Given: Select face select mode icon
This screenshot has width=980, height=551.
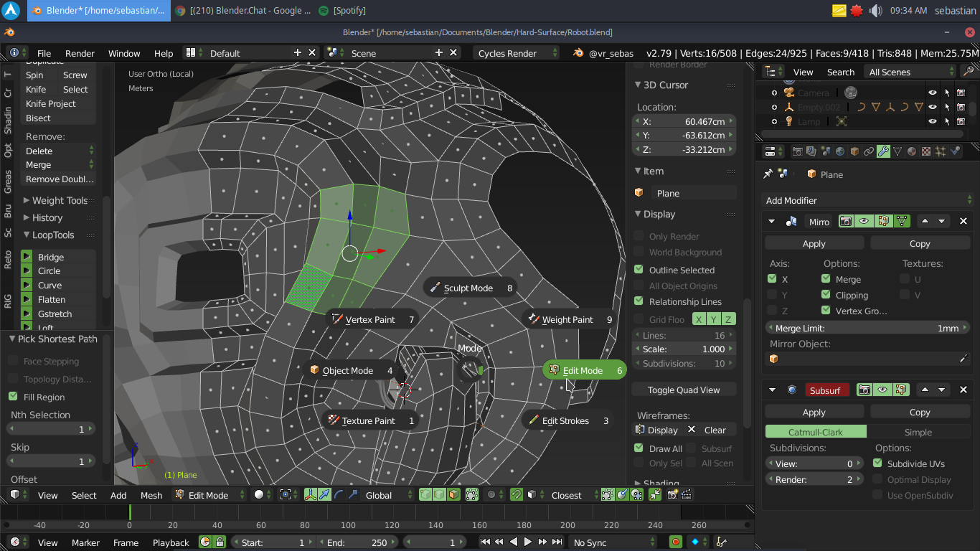Looking at the screenshot, I should pos(453,495).
